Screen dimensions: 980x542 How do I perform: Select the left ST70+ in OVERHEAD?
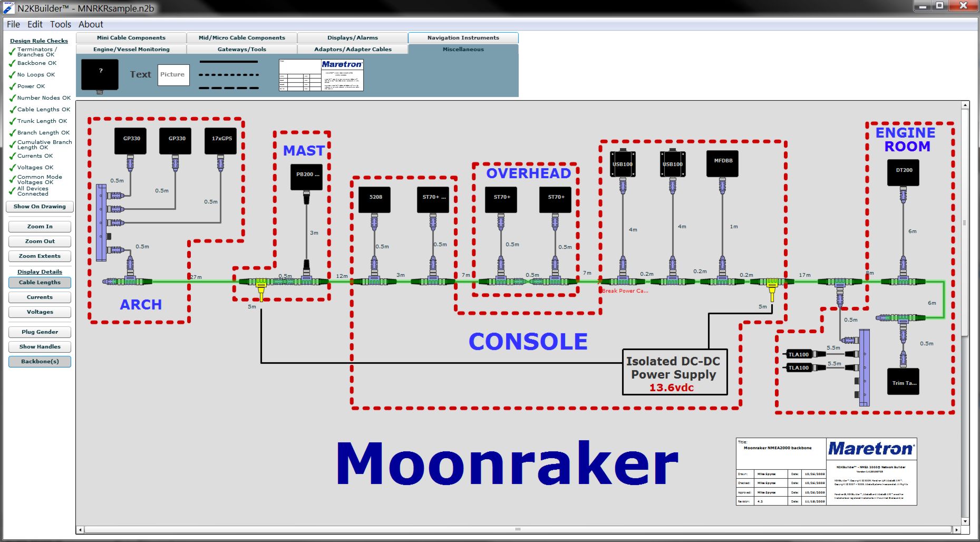501,199
